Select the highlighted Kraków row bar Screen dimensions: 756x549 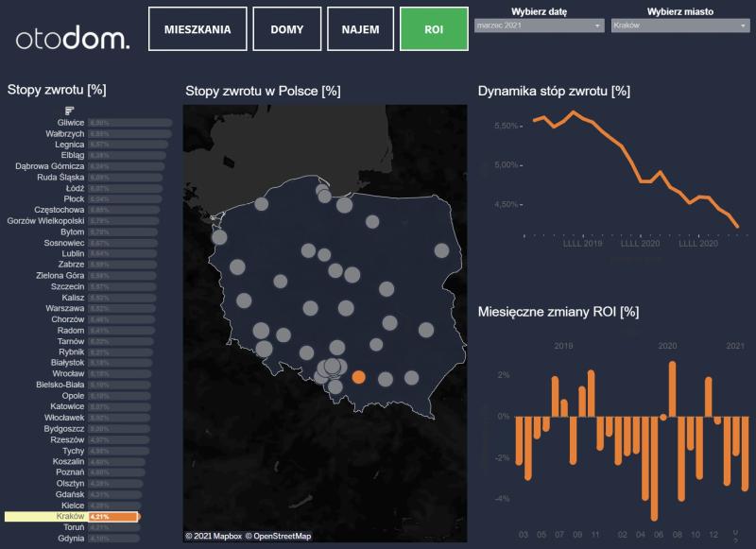pos(113,517)
